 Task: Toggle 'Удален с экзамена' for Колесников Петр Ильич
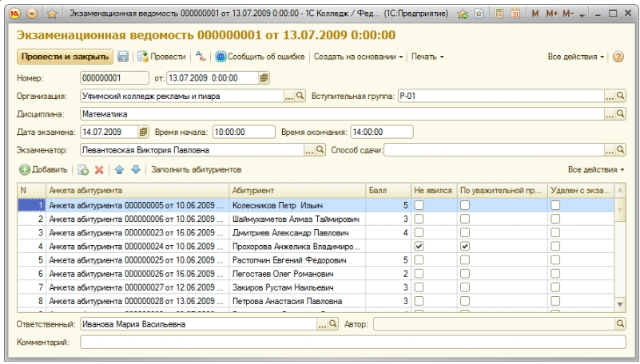point(555,205)
